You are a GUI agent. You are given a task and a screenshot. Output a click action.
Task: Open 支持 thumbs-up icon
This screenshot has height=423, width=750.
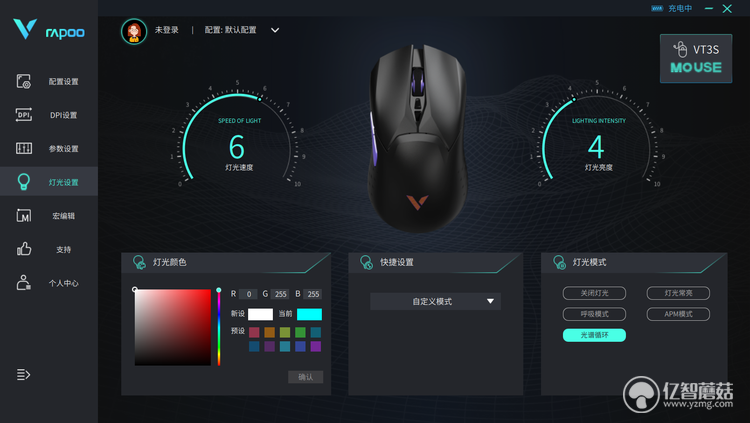coord(23,249)
